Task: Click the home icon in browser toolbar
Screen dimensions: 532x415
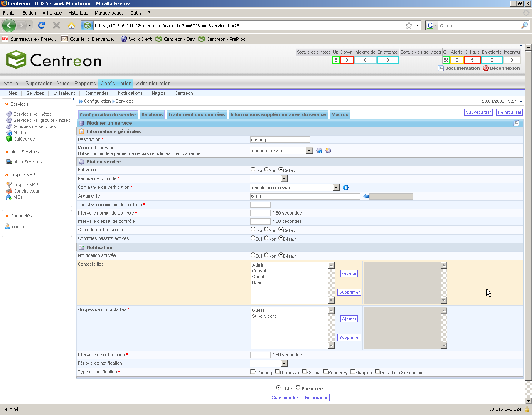Action: pyautogui.click(x=71, y=25)
